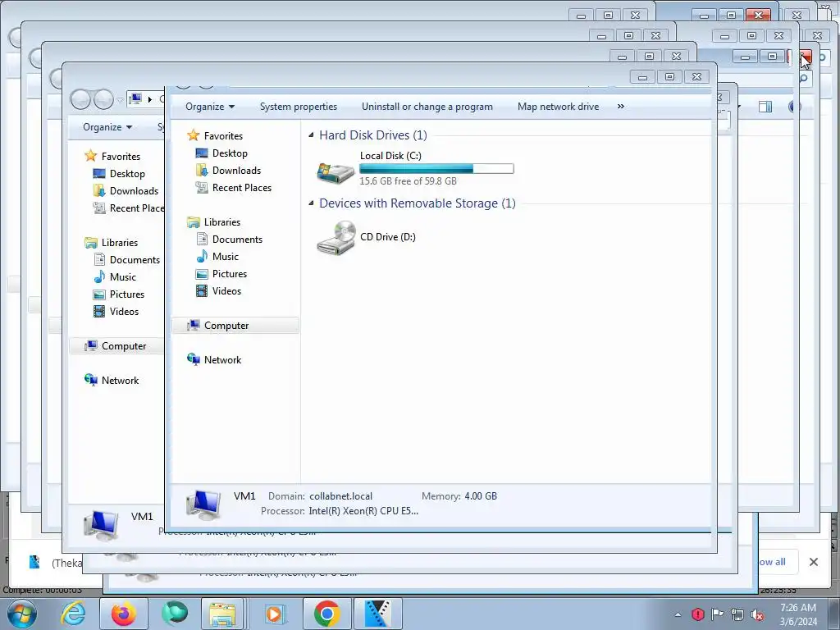Click Map network drive button

[558, 107]
